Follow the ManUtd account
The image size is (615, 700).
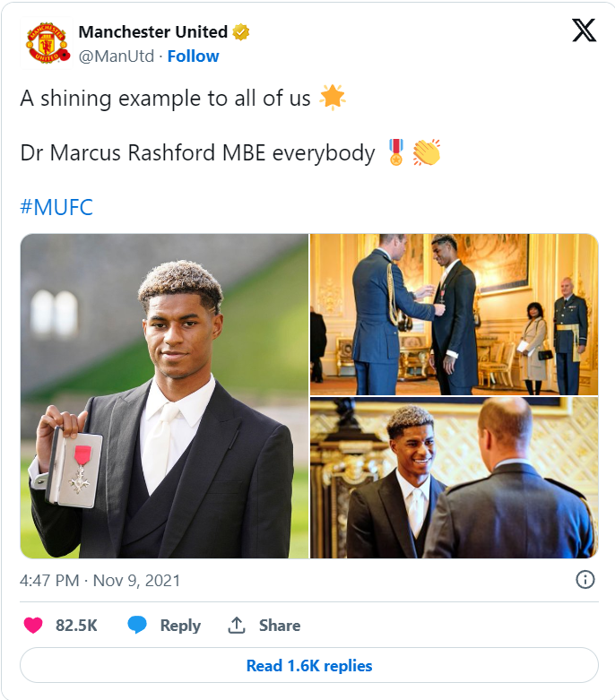193,56
